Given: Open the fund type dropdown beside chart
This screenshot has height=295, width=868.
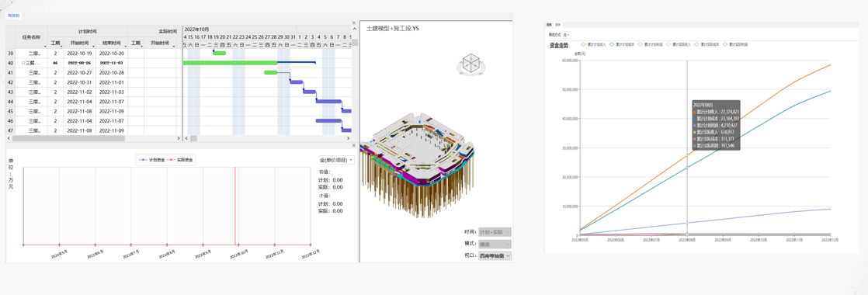Looking at the screenshot, I should [x=337, y=160].
